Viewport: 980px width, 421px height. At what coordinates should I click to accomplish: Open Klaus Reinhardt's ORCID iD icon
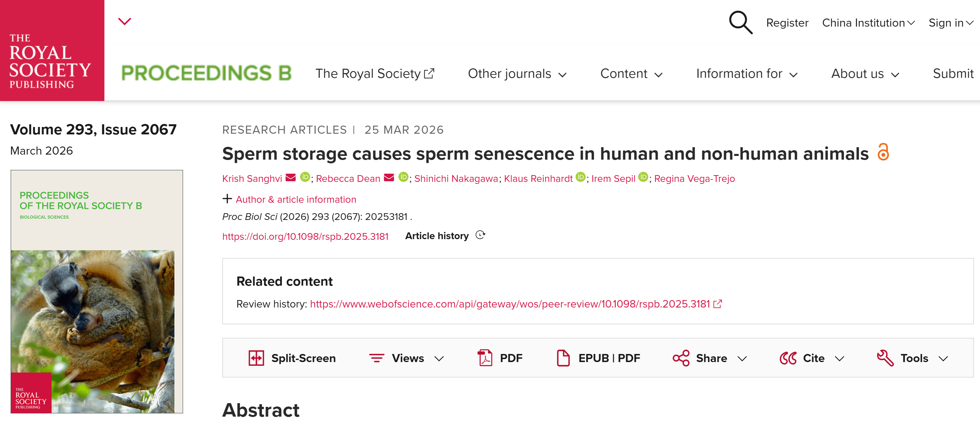[580, 177]
